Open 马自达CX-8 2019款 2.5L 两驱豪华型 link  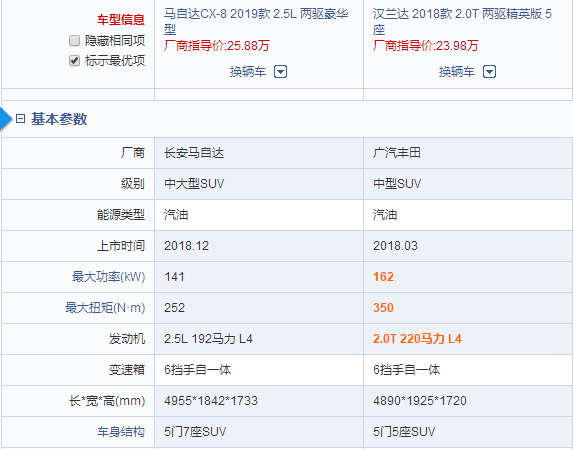pos(256,21)
